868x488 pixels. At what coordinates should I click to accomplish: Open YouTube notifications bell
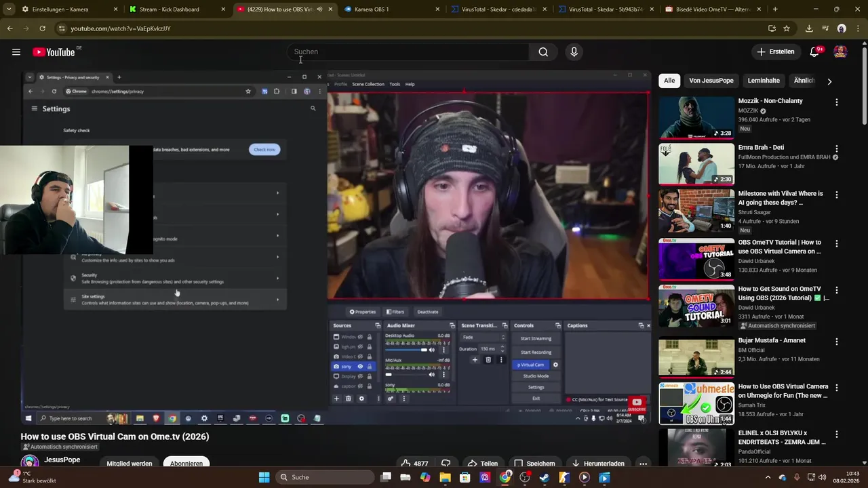click(x=815, y=52)
